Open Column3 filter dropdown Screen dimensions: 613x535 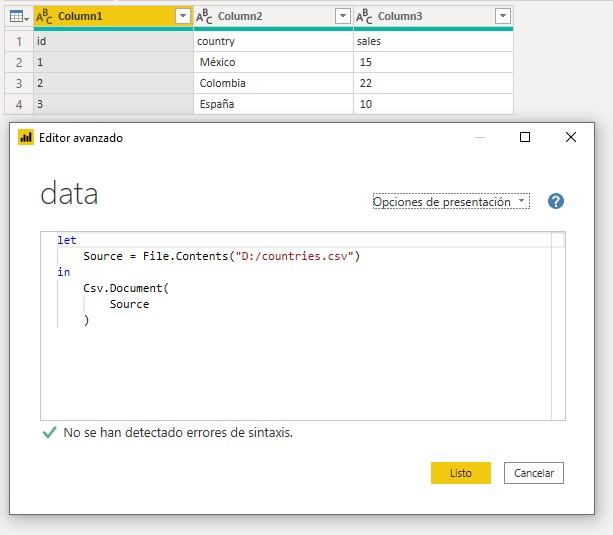click(x=503, y=16)
